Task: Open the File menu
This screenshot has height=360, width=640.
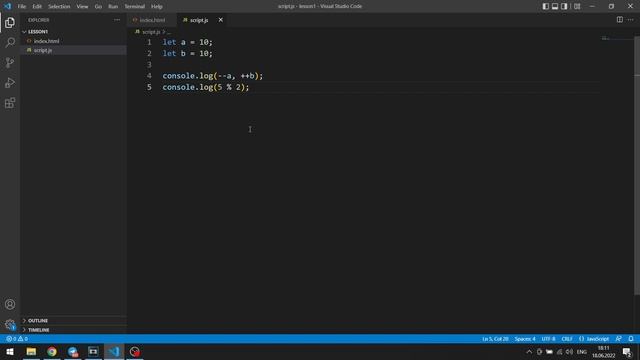Action: point(22,6)
